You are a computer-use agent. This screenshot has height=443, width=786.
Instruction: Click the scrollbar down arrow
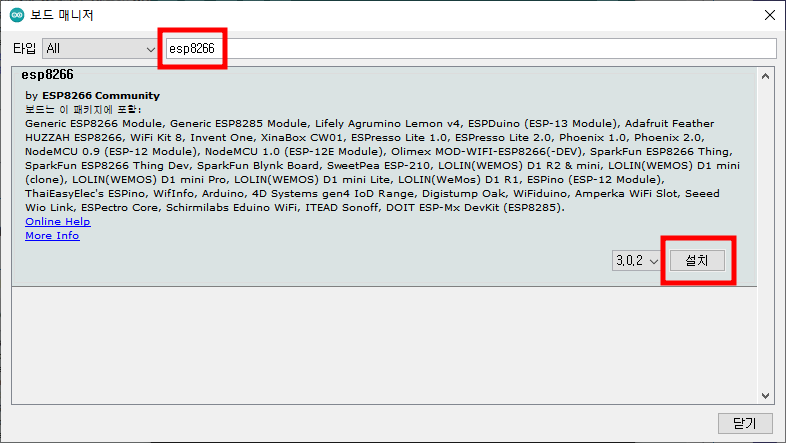[765, 395]
